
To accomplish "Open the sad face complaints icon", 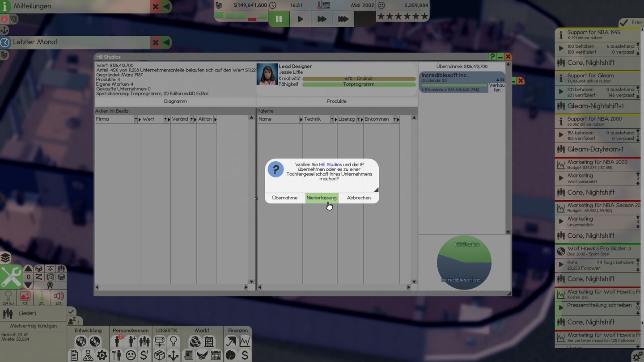I will [x=131, y=355].
